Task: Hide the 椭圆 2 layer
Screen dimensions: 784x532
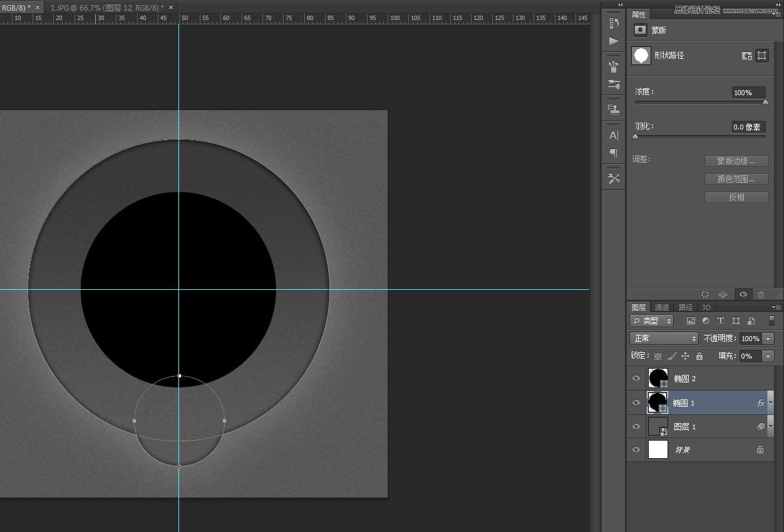Action: click(636, 379)
